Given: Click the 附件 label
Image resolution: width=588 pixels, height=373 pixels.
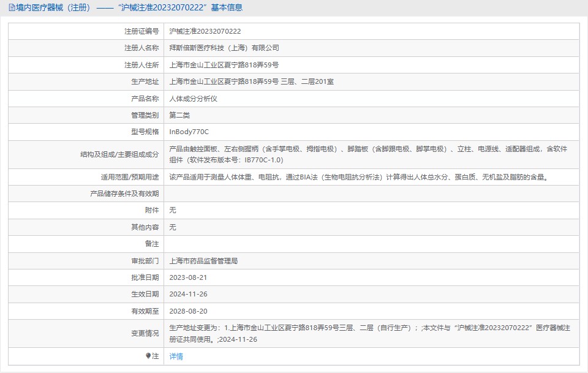Looking at the screenshot, I should click(151, 210).
